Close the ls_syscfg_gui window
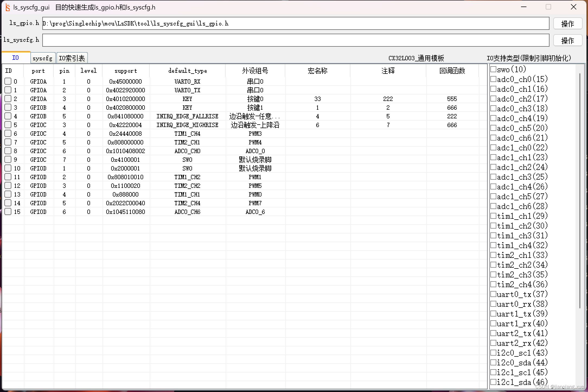 click(x=574, y=7)
